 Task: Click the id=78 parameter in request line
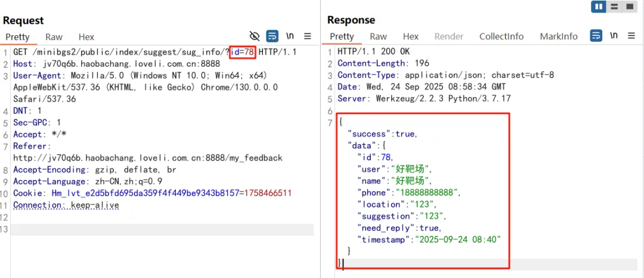click(x=243, y=52)
